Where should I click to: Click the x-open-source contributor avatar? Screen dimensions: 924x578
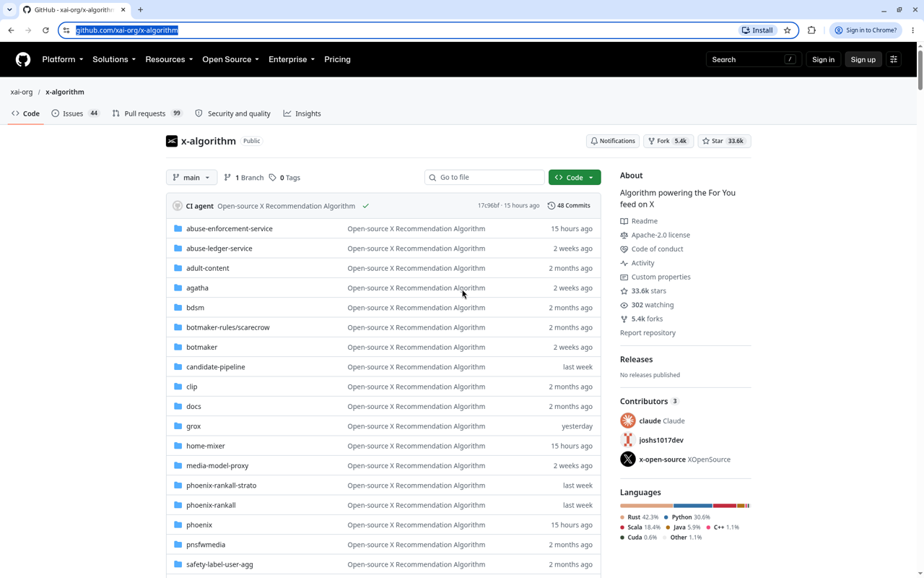[628, 460]
